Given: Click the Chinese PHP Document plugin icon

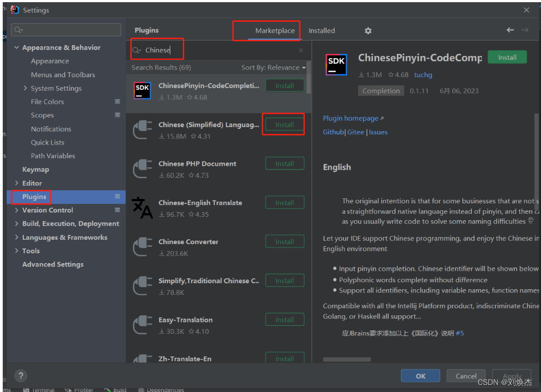Looking at the screenshot, I should 143,169.
